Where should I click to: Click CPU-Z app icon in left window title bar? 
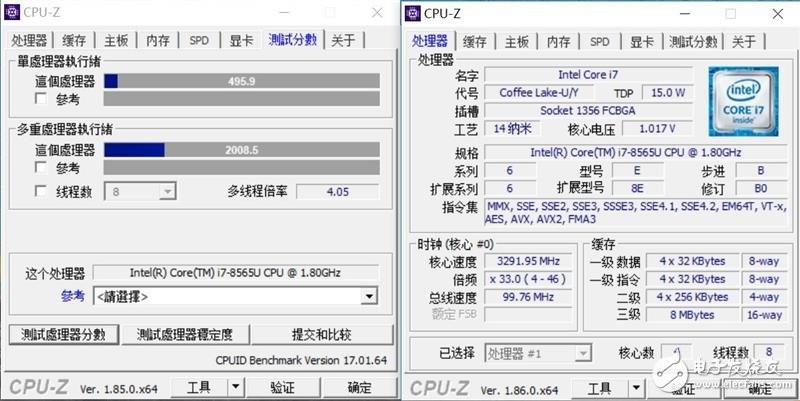12,12
